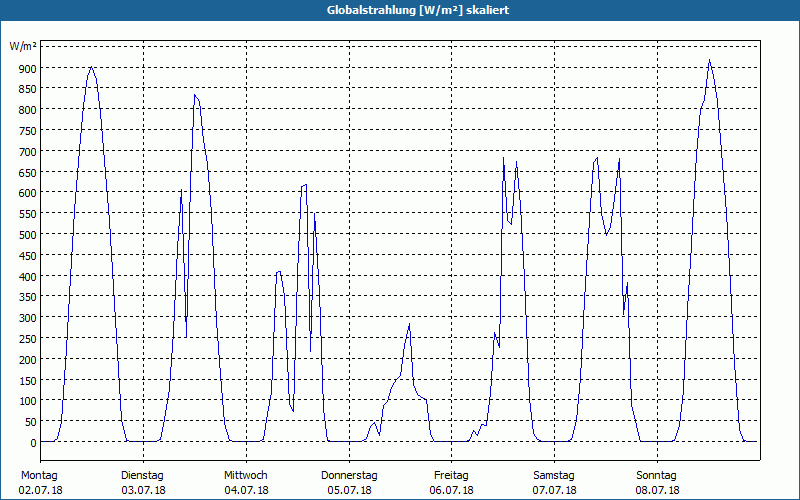Select the 350 y-axis value
Image resolution: width=800 pixels, height=500 pixels.
28,297
